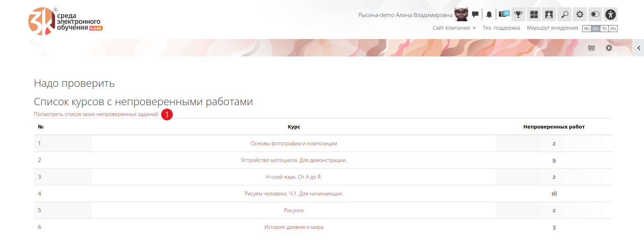Click the gear icon on the banner
Viewport: 644px width, 240px height.
(x=609, y=48)
